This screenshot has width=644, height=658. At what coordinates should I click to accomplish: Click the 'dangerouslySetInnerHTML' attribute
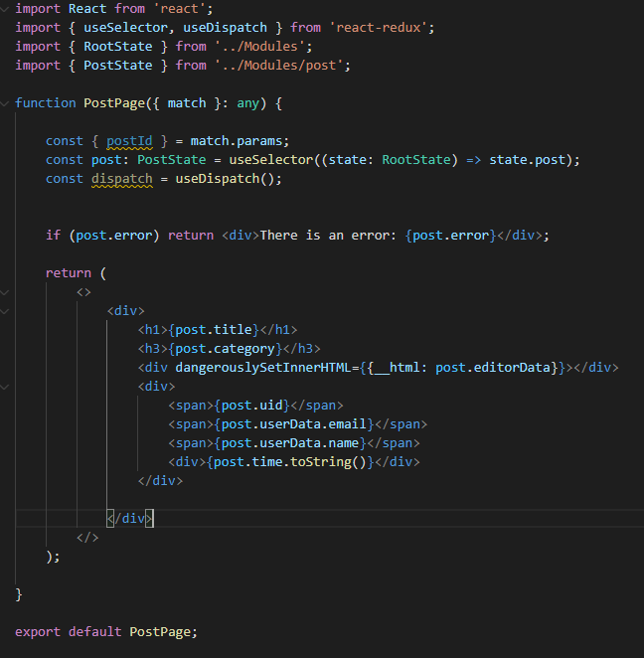263,368
